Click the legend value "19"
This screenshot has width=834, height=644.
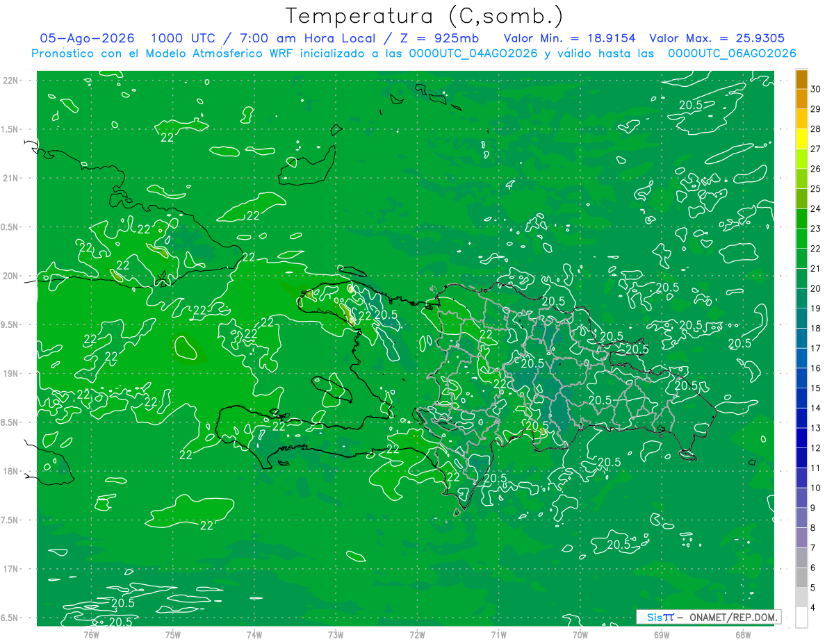coord(815,308)
